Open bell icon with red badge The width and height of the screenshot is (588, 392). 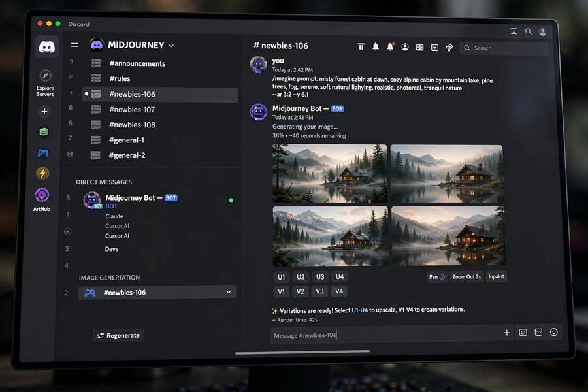(x=391, y=47)
